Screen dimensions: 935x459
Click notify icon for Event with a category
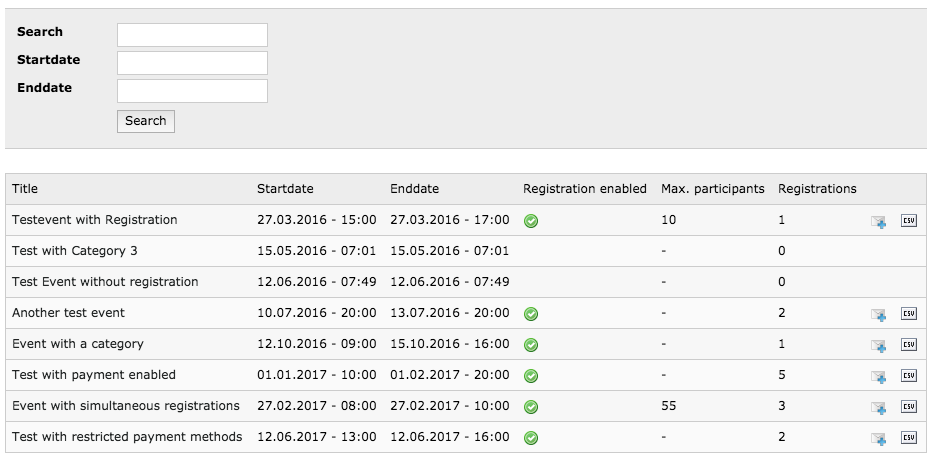click(x=878, y=346)
